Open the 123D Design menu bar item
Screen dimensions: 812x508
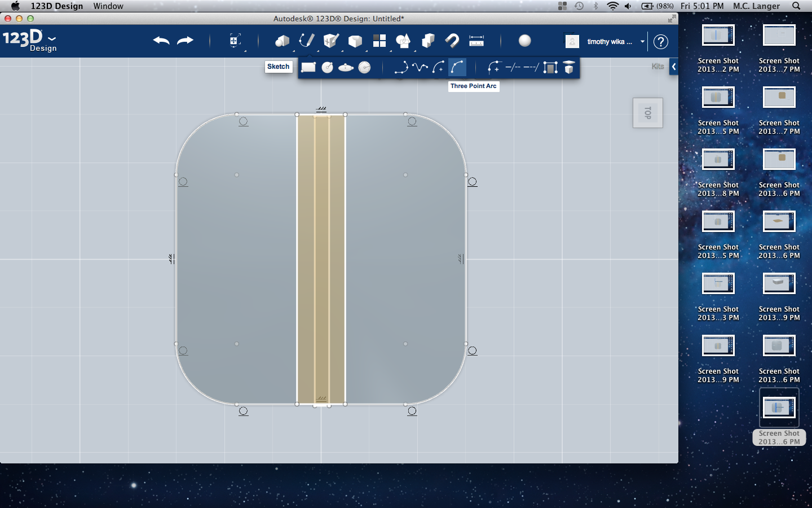(x=57, y=6)
